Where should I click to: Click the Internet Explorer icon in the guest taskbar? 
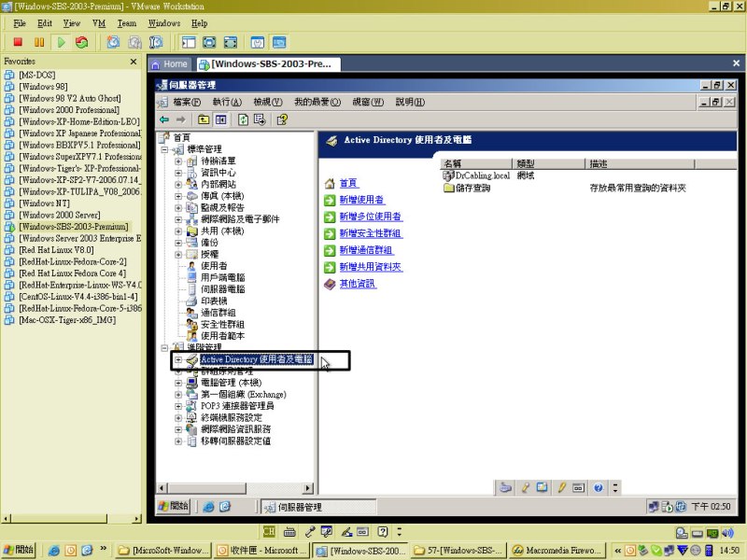tap(208, 507)
